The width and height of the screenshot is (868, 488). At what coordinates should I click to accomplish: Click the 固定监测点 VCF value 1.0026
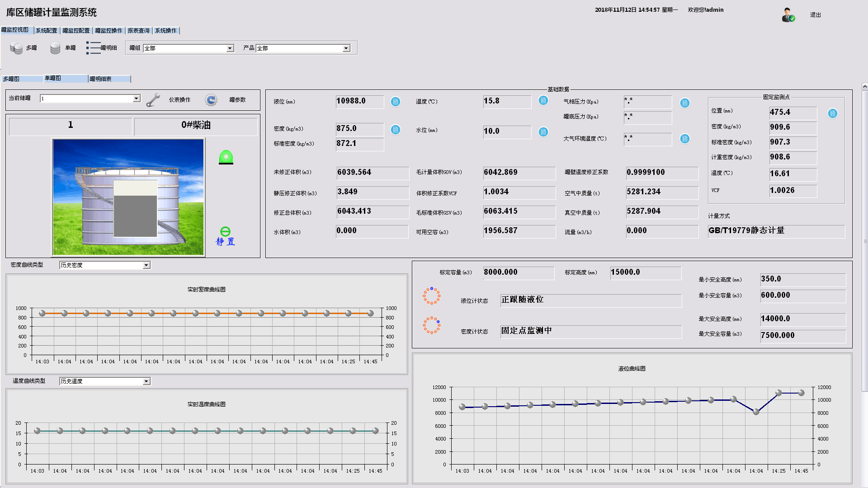tap(793, 191)
